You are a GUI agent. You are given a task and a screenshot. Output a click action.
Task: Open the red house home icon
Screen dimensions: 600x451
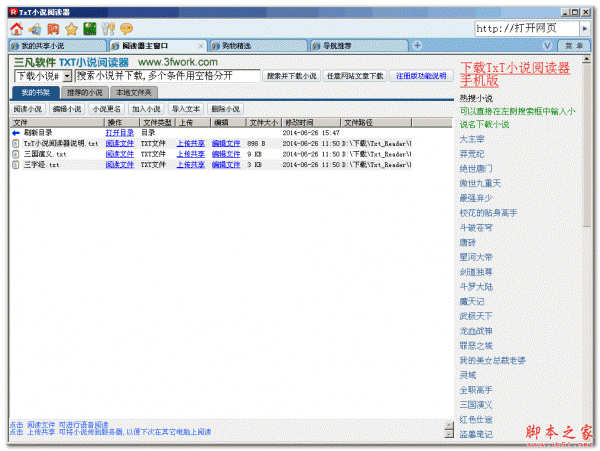coord(16,29)
